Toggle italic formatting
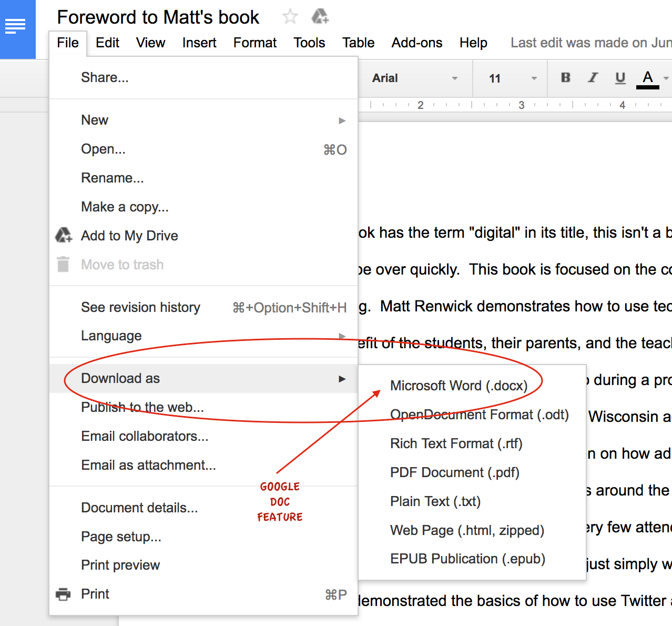This screenshot has height=626, width=672. (x=593, y=78)
